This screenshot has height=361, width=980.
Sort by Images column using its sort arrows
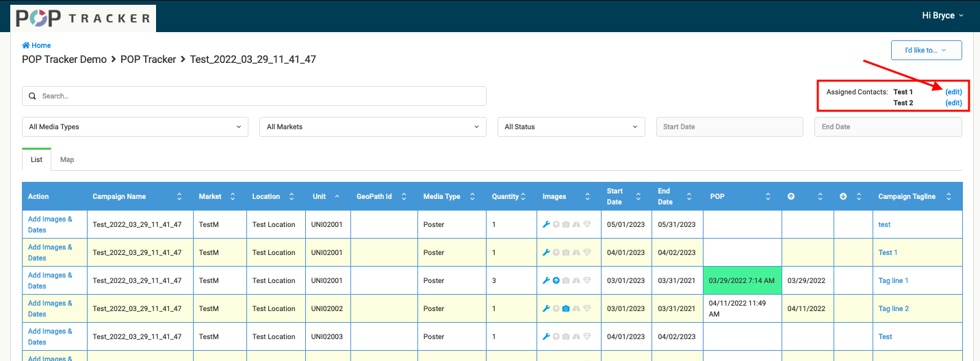pyautogui.click(x=587, y=196)
